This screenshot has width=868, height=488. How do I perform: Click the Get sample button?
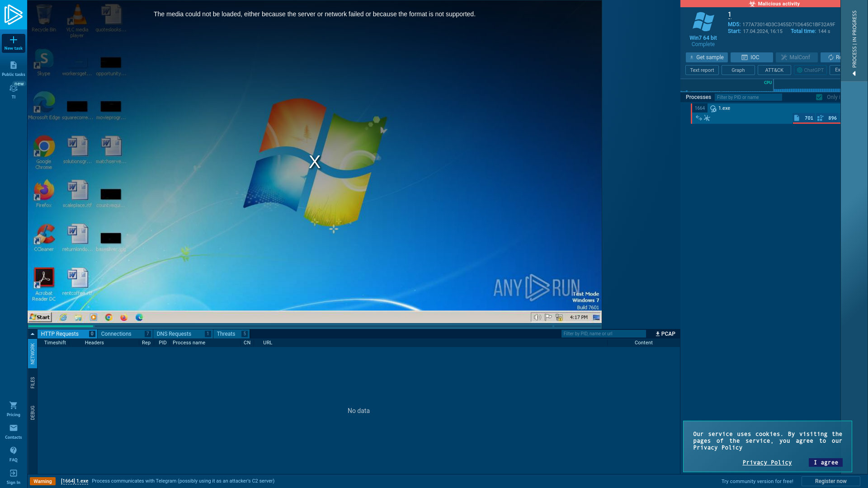coord(707,57)
